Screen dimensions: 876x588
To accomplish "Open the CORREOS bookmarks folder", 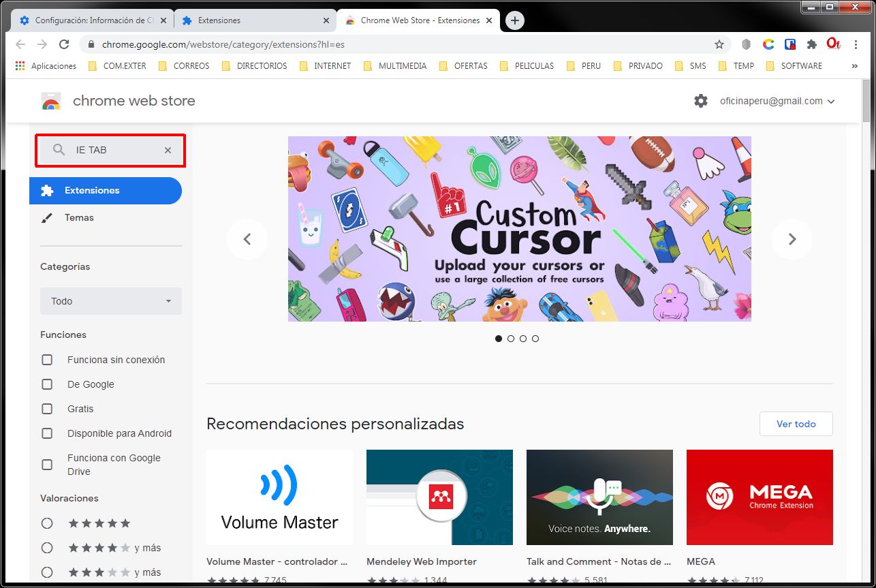I will tap(184, 66).
